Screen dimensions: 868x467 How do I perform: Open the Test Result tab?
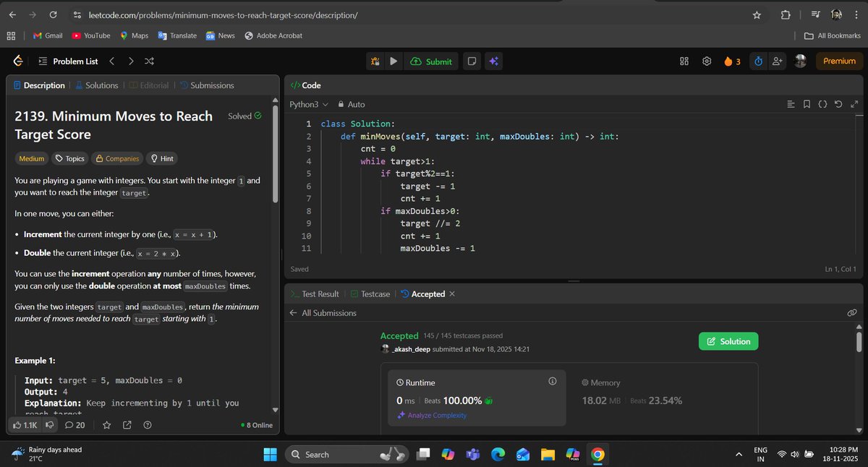click(x=315, y=294)
